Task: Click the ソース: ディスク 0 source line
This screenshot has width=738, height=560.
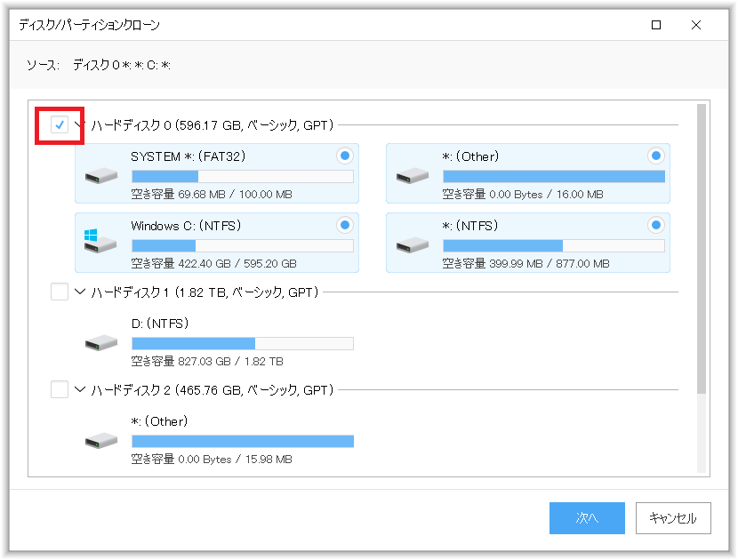Action: tap(98, 65)
